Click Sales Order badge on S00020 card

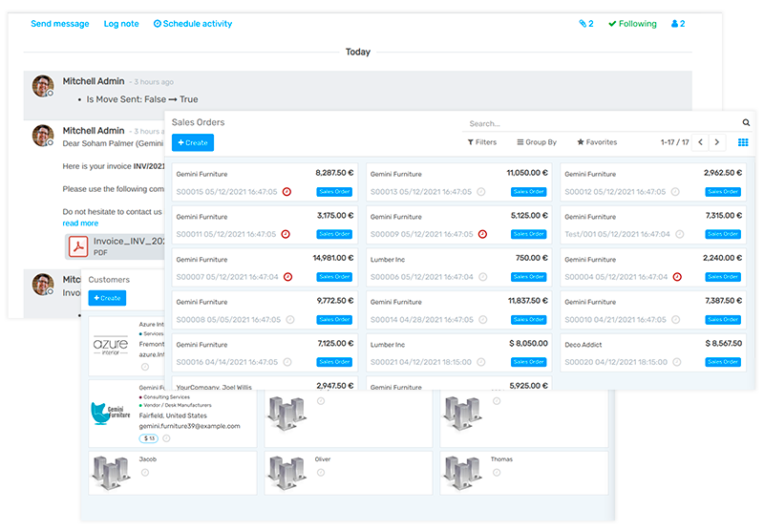point(723,362)
